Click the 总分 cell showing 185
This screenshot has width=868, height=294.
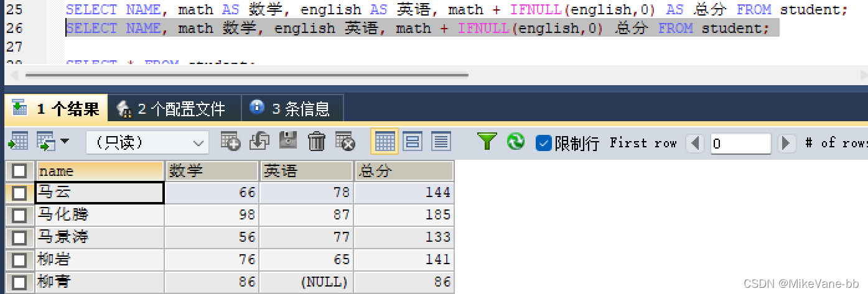click(x=404, y=215)
